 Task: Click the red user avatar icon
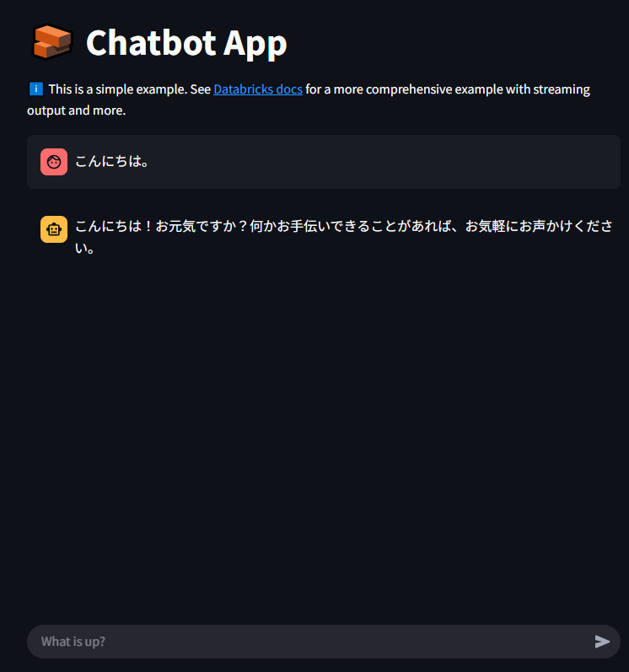click(x=54, y=162)
